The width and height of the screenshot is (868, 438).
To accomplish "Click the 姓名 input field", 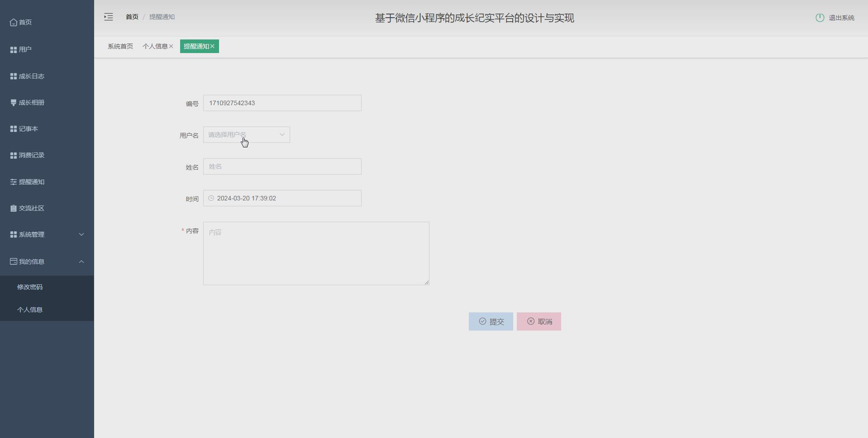I will (x=282, y=166).
